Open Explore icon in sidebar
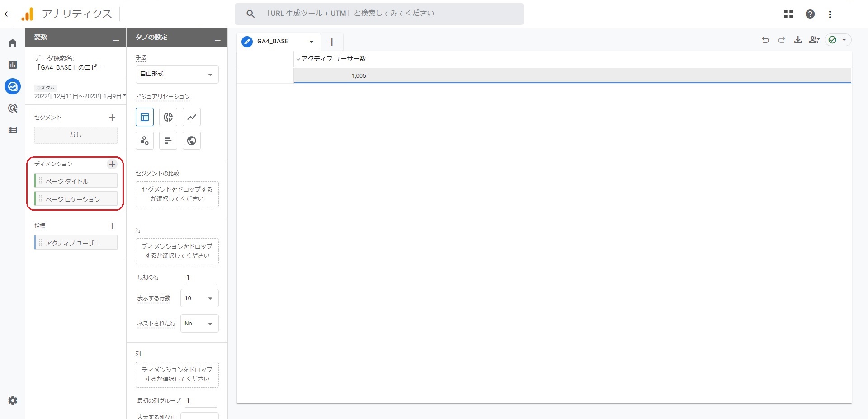Screen dimensions: 868x419 coord(13,86)
